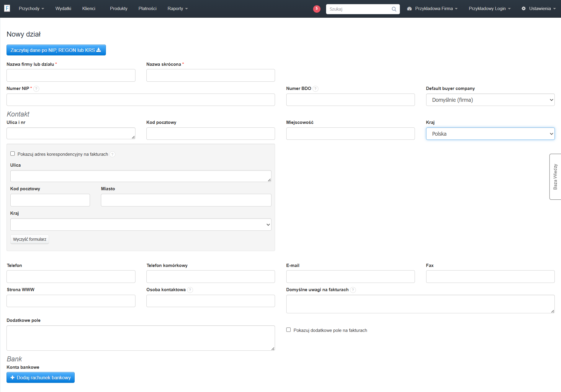This screenshot has height=392, width=561.
Task: Go to Klienci in navigation
Action: pos(89,9)
